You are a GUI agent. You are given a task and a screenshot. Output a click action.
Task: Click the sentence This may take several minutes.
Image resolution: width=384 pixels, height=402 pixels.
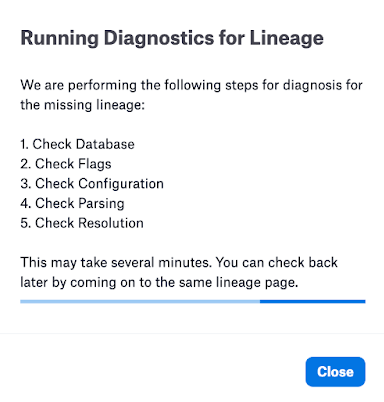(116, 263)
